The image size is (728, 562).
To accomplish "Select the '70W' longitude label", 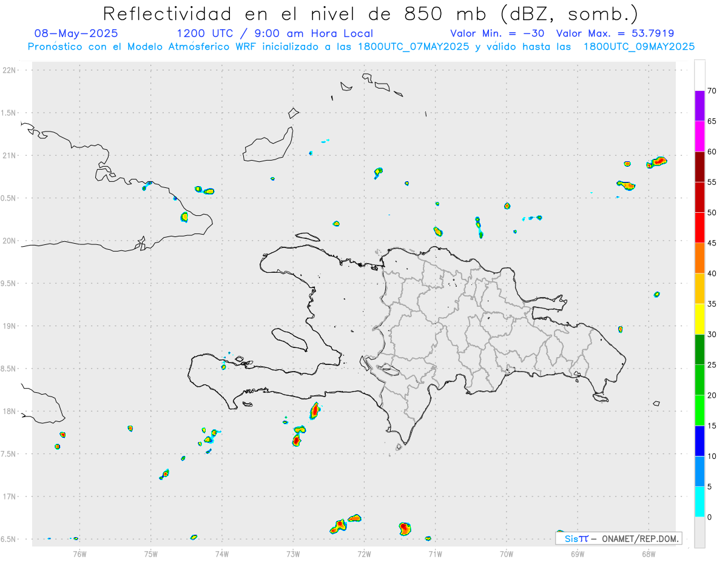I will 507,553.
